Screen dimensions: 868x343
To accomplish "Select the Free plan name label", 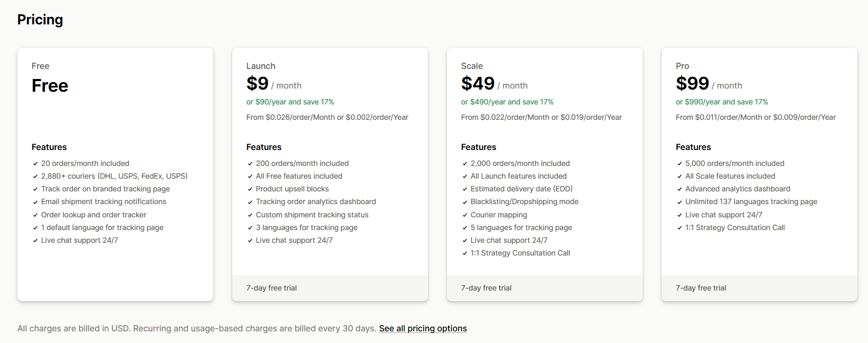I will click(40, 66).
